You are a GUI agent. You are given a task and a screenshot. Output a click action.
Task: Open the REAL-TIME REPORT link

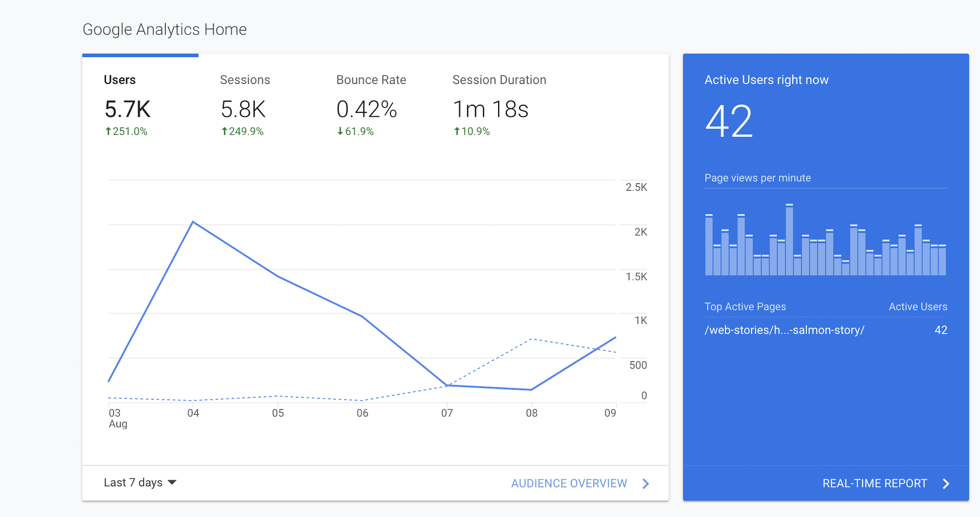874,483
